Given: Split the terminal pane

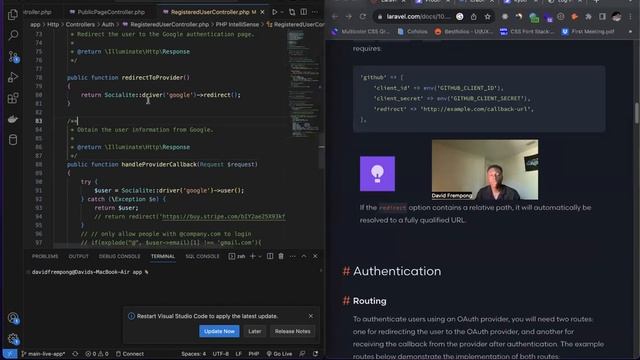Looking at the screenshot, I should [x=270, y=256].
